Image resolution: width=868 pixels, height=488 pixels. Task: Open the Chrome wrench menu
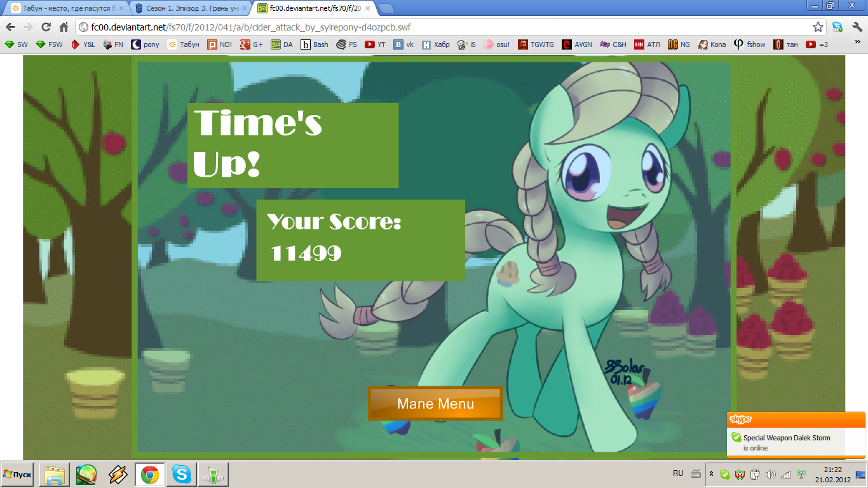click(857, 27)
